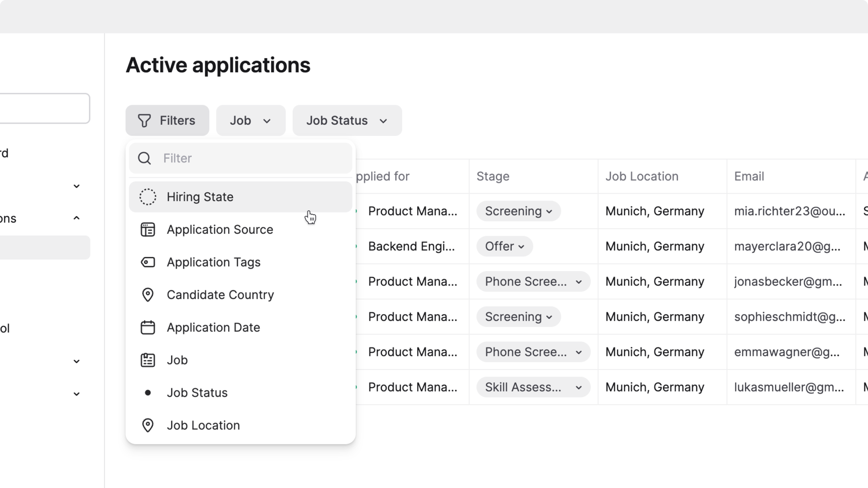
Task: Collapse the expanded sidebar section chevron
Action: (76, 218)
